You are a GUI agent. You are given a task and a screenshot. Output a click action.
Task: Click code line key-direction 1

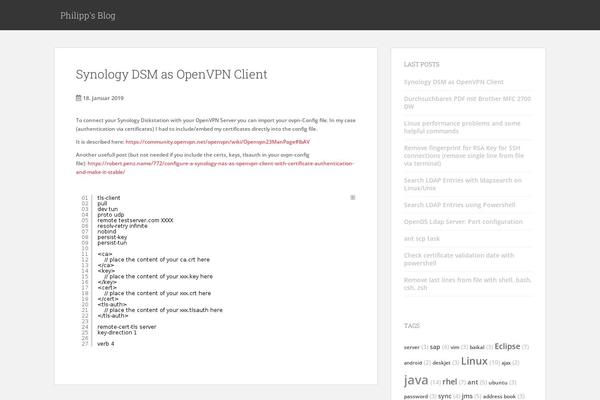(x=117, y=333)
